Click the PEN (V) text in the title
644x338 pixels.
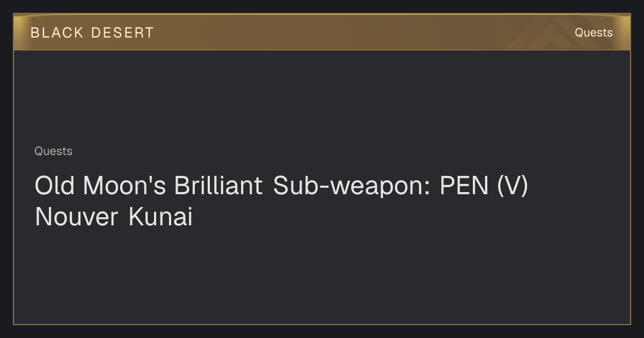(484, 186)
